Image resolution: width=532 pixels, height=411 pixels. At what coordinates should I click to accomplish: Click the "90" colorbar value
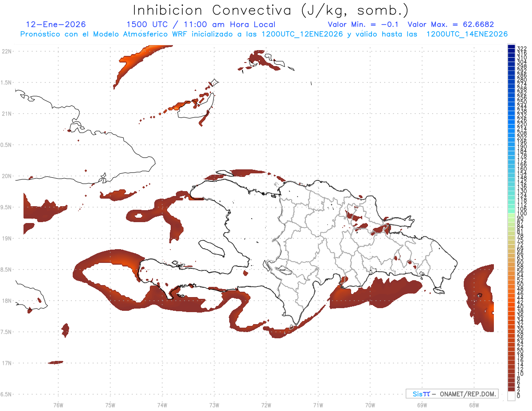[x=520, y=218]
